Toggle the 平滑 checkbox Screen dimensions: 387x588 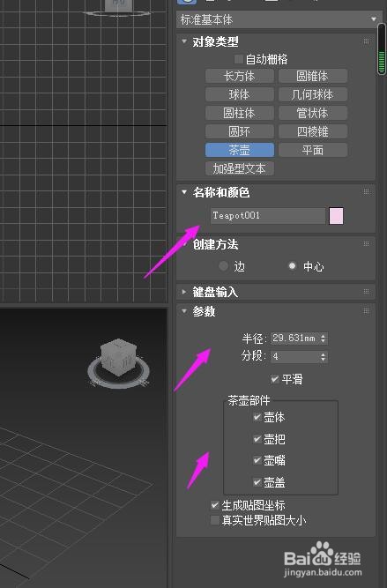pyautogui.click(x=274, y=379)
